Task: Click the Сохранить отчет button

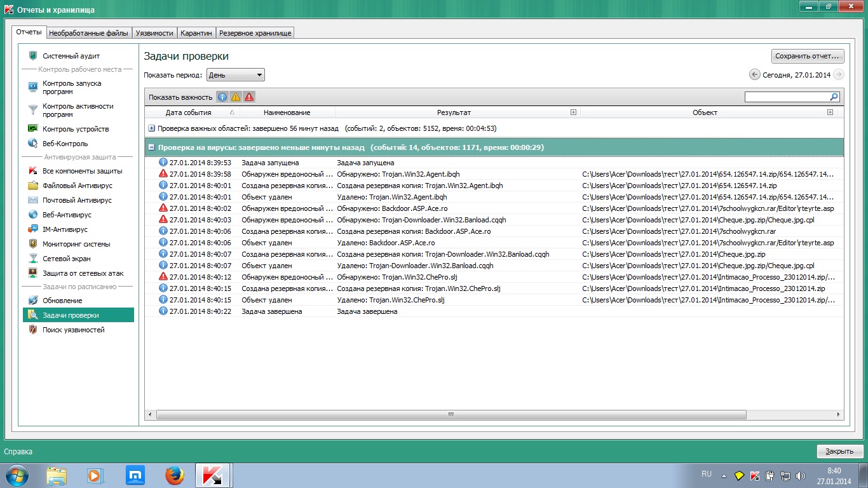Action: click(808, 56)
